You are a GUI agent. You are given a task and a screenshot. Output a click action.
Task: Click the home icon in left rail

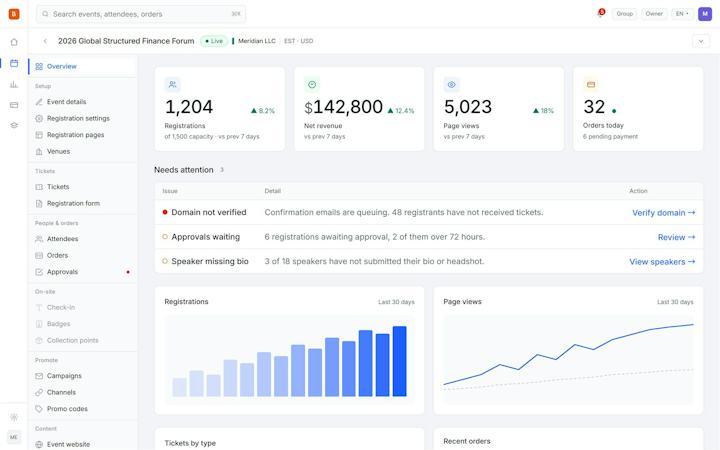click(14, 42)
